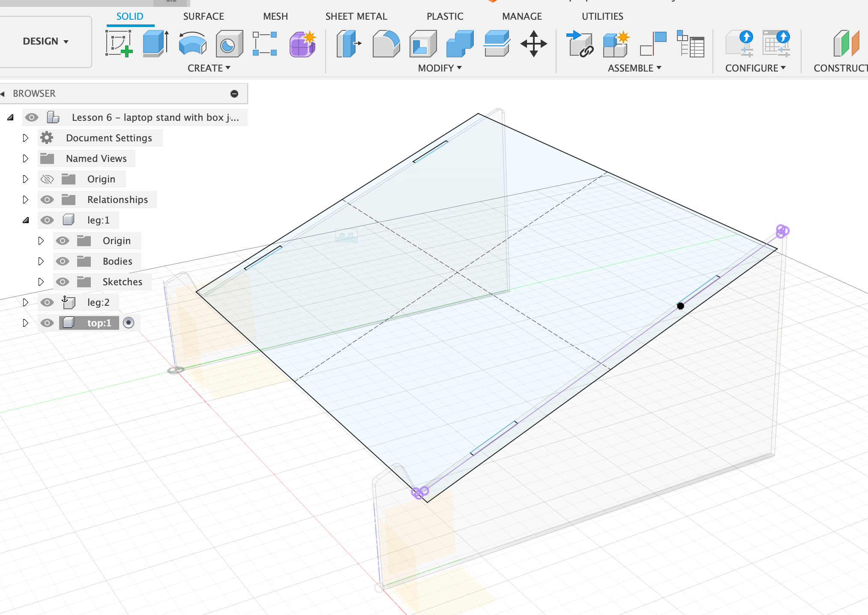Viewport: 868px width, 615px height.
Task: Click the Extrude tool icon
Action: [155, 43]
